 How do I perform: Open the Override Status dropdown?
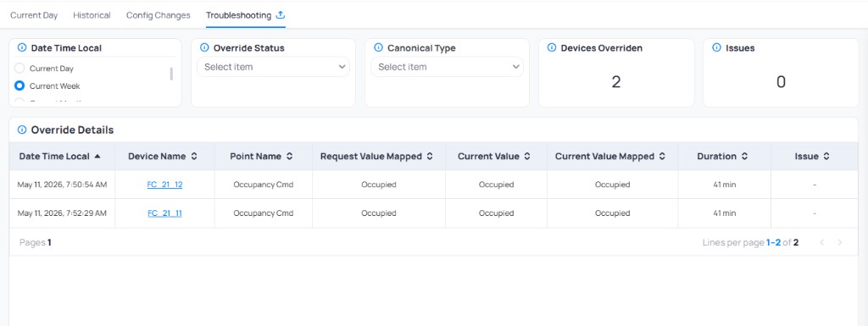(x=274, y=67)
